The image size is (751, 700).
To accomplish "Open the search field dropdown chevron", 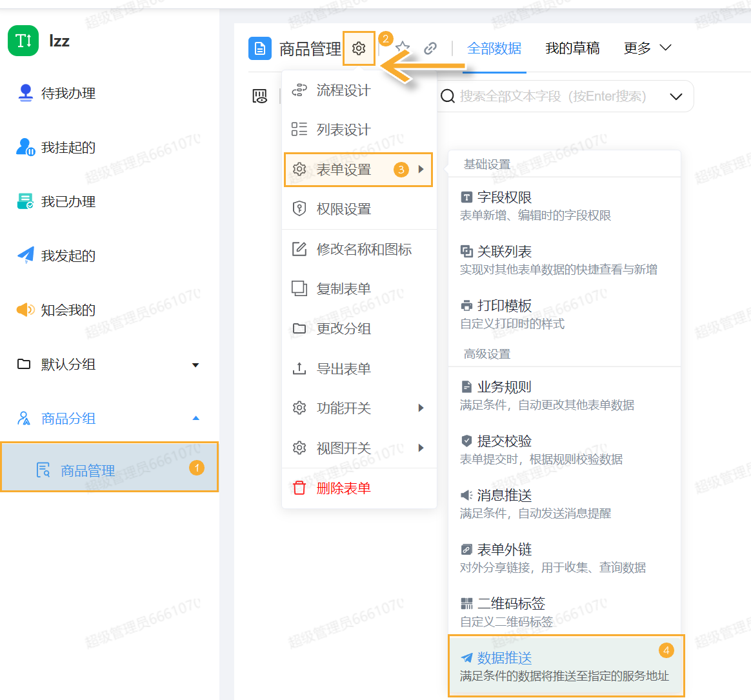I will (676, 96).
